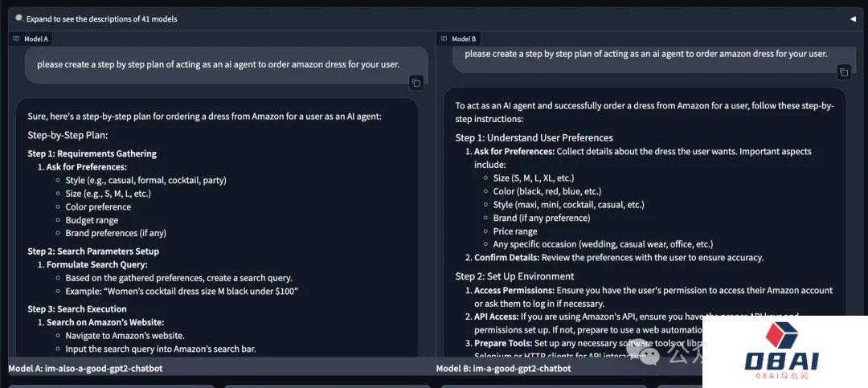Click the magnifier icon beside Expand descriptions
Viewport: 868px width, 388px height.
(19, 18)
